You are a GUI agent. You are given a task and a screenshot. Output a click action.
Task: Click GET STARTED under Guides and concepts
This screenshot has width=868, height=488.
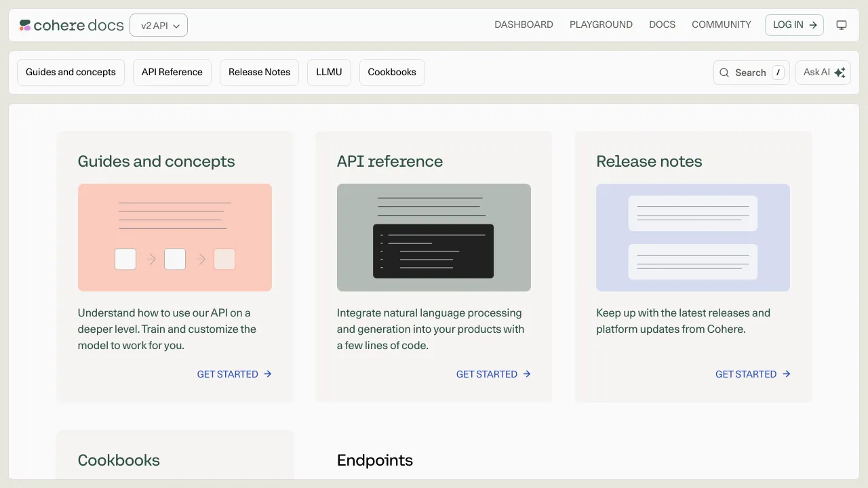pyautogui.click(x=234, y=374)
